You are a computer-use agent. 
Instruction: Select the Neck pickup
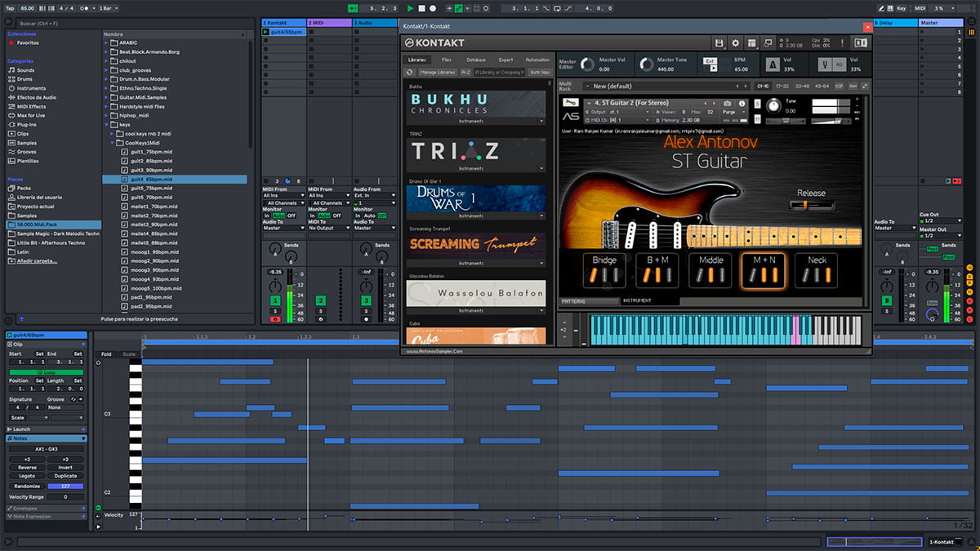click(817, 270)
